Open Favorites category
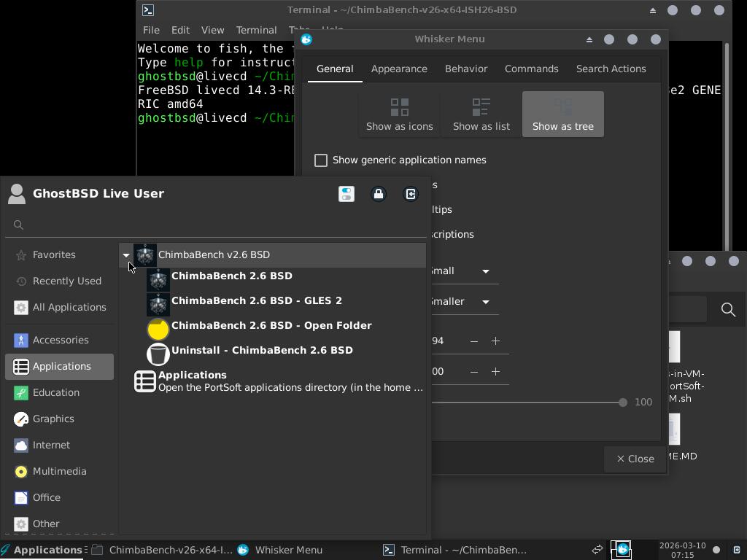747x560 pixels. coord(60,254)
